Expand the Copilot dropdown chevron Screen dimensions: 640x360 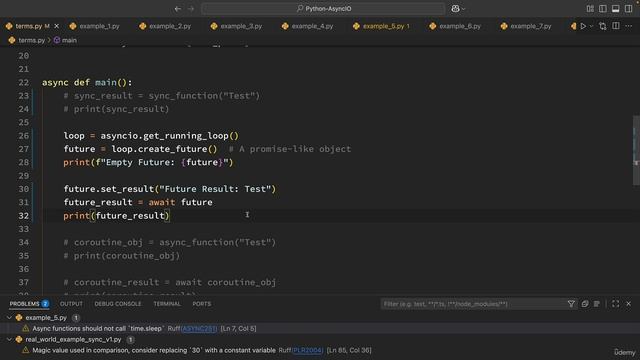[x=463, y=9]
